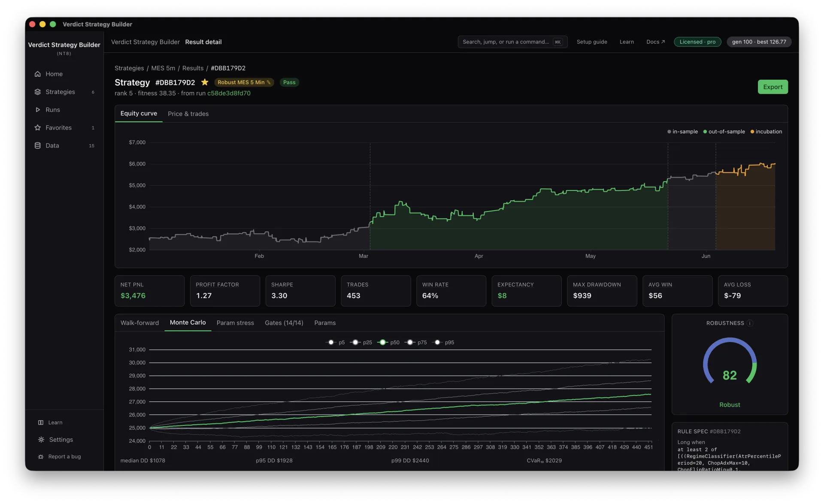This screenshot has width=824, height=504.
Task: Click the RULE SPEC #DBB179D2 heading
Action: coord(709,432)
